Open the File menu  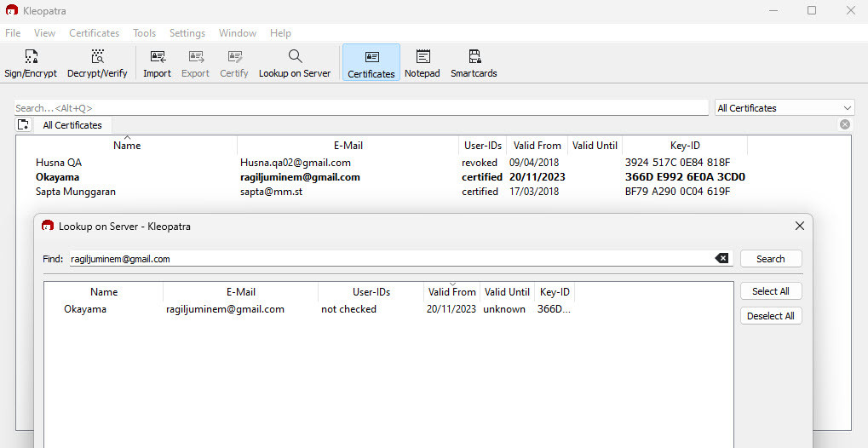click(13, 33)
